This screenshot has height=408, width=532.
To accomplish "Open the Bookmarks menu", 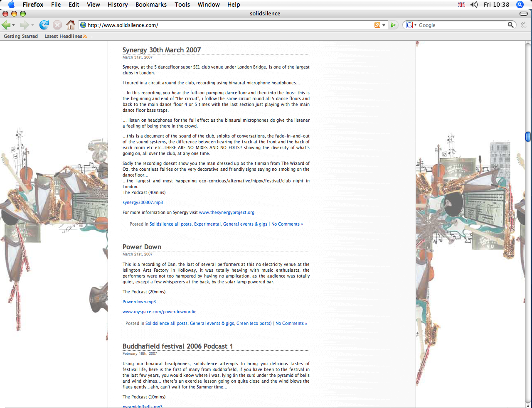I will (x=151, y=5).
